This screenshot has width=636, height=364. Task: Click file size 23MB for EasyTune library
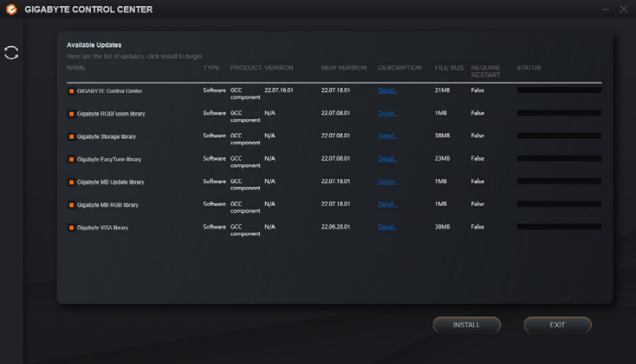(442, 158)
